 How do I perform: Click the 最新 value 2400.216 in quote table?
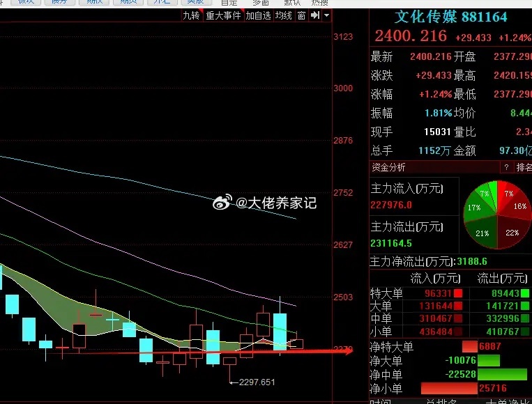[431, 56]
